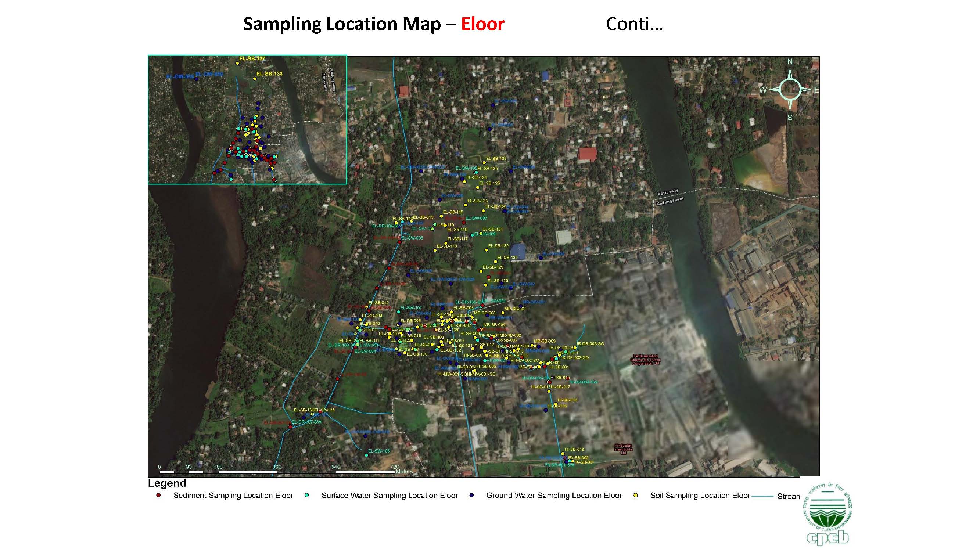Click the north arrow compass rose
This screenshot has width=980, height=551.
(x=790, y=90)
